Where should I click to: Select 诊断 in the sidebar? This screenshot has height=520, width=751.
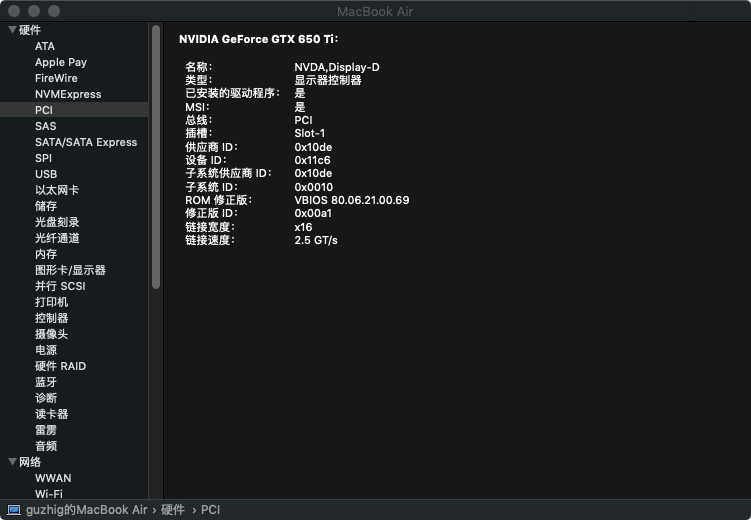tap(46, 398)
